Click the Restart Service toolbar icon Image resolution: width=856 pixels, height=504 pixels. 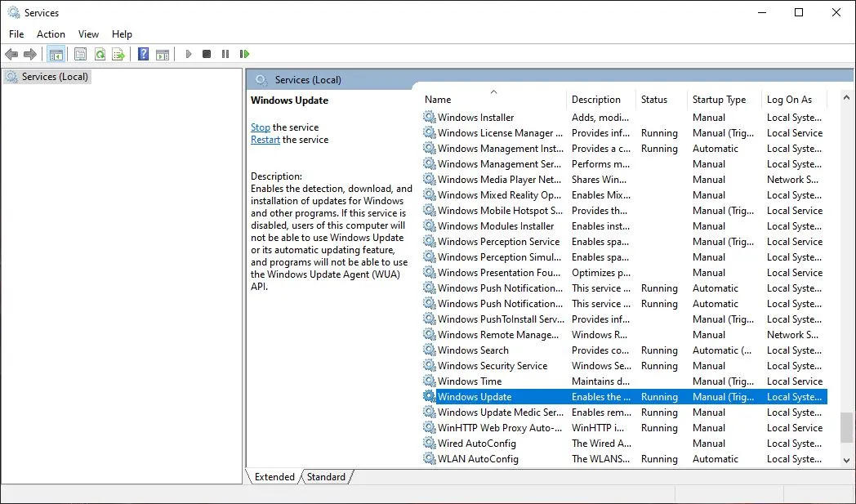244,54
